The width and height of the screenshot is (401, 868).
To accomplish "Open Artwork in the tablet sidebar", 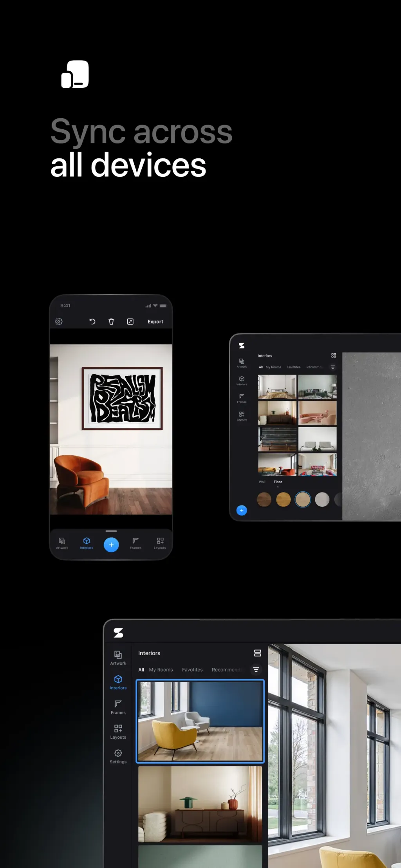I will tap(242, 363).
